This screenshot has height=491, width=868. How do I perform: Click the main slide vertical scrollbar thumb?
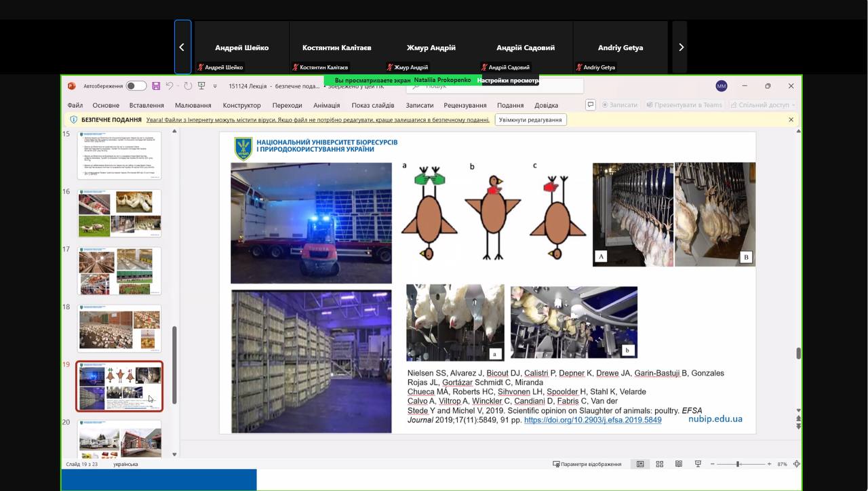[x=798, y=353]
